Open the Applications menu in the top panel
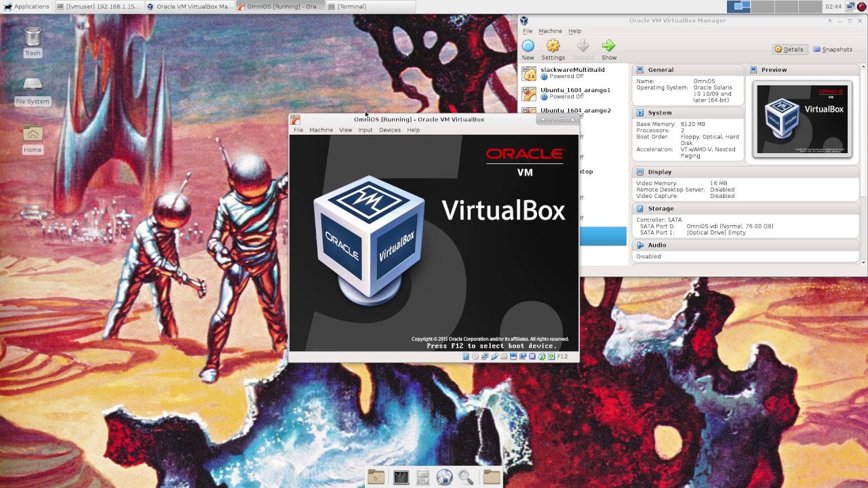868x488 pixels. coord(26,6)
